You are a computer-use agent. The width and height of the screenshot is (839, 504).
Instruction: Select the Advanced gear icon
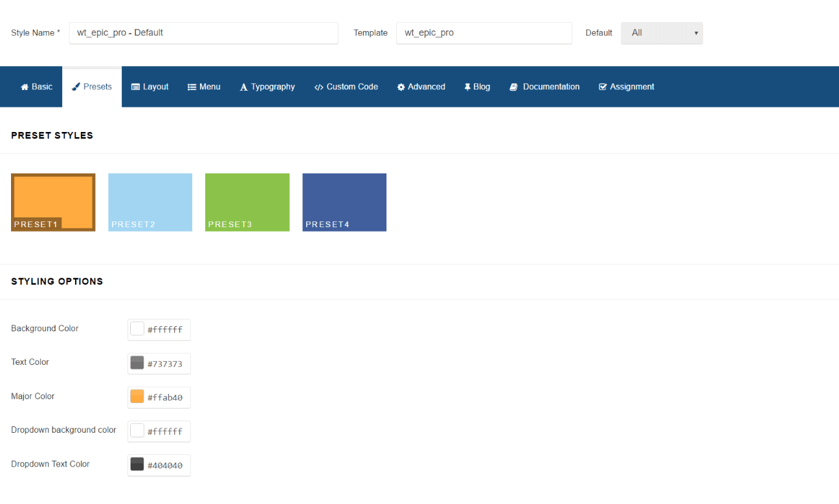click(401, 86)
